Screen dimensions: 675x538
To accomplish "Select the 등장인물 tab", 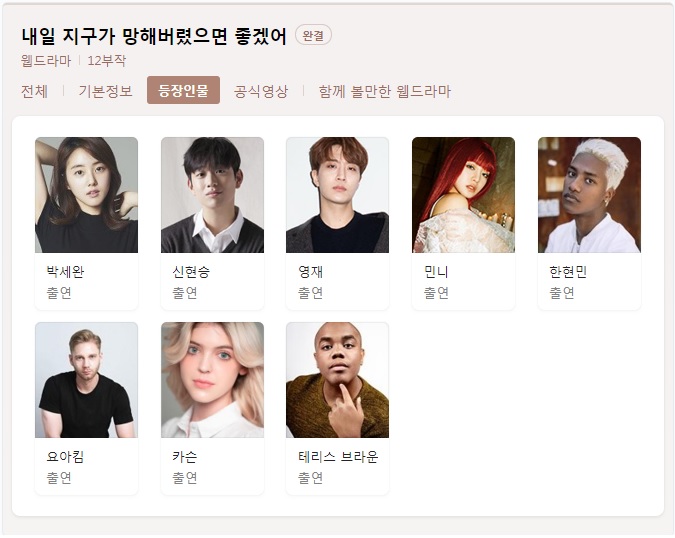I will click(183, 90).
